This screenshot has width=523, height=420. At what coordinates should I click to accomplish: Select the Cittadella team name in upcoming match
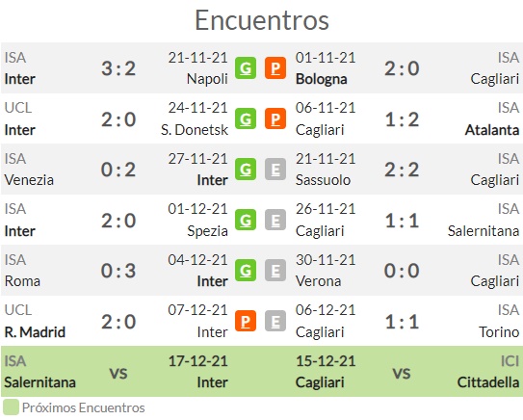pyautogui.click(x=488, y=382)
